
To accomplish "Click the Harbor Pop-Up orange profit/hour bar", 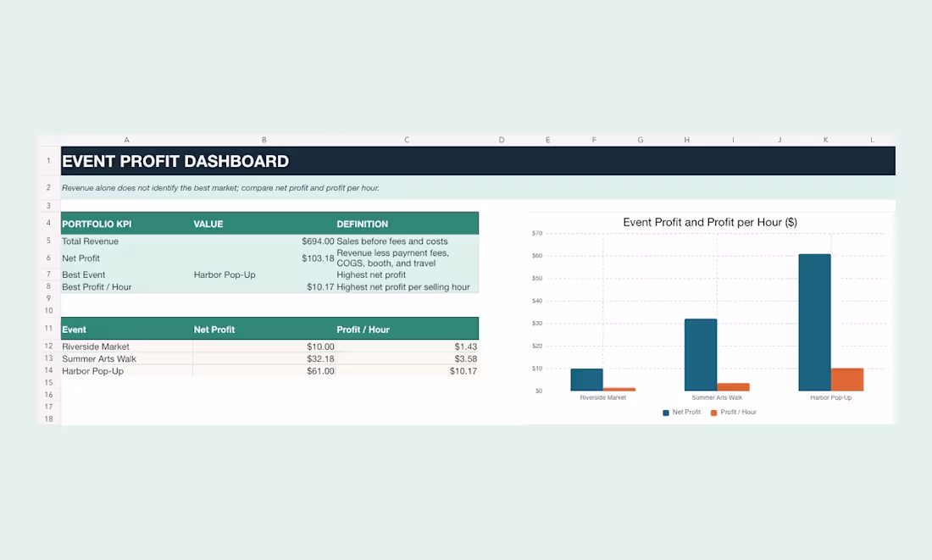I will click(847, 380).
